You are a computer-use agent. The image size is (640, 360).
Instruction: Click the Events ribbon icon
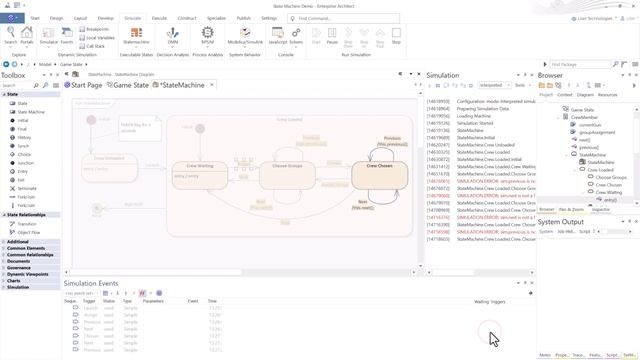pyautogui.click(x=67, y=36)
